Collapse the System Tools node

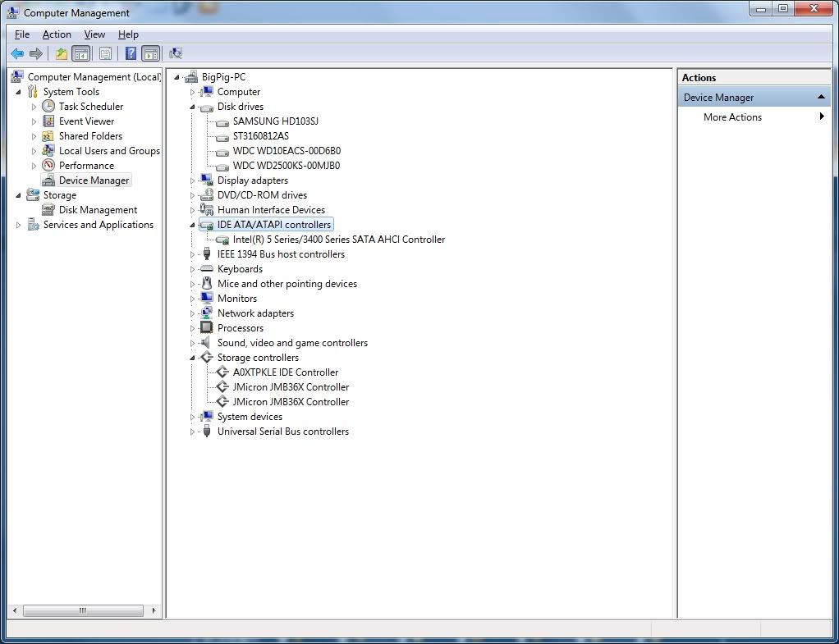click(x=19, y=92)
